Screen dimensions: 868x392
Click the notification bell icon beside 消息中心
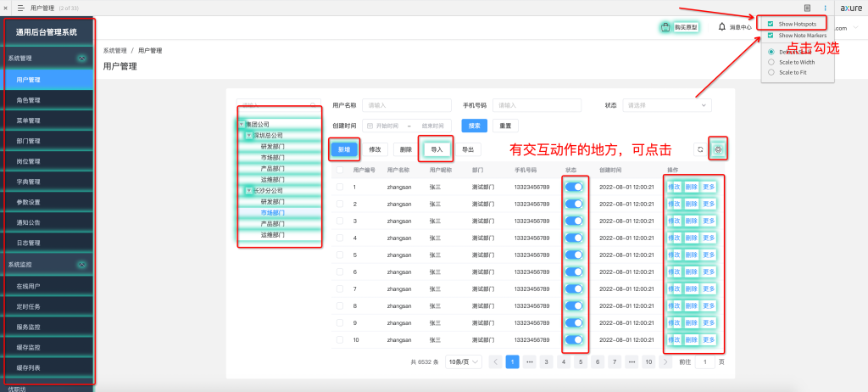tap(722, 26)
